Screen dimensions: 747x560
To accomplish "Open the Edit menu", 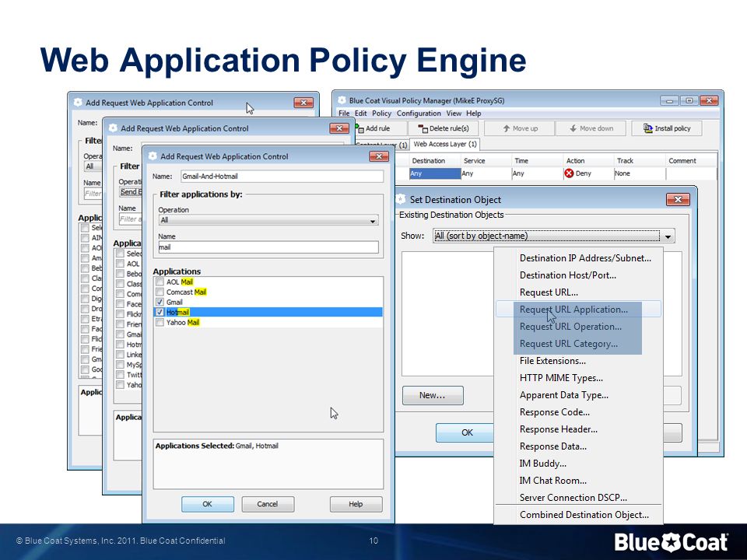I will pyautogui.click(x=360, y=114).
